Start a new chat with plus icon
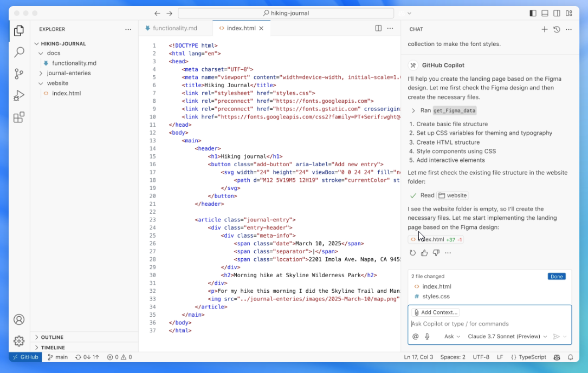 coord(545,29)
